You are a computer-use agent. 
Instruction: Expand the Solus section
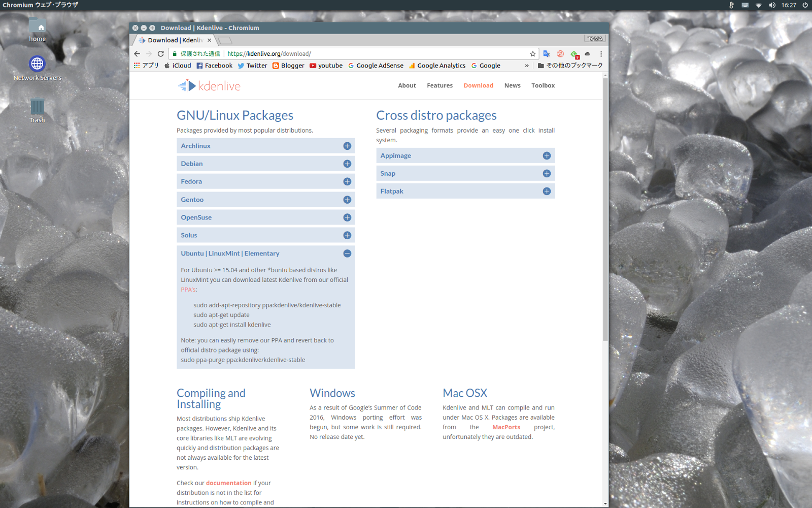pos(266,235)
